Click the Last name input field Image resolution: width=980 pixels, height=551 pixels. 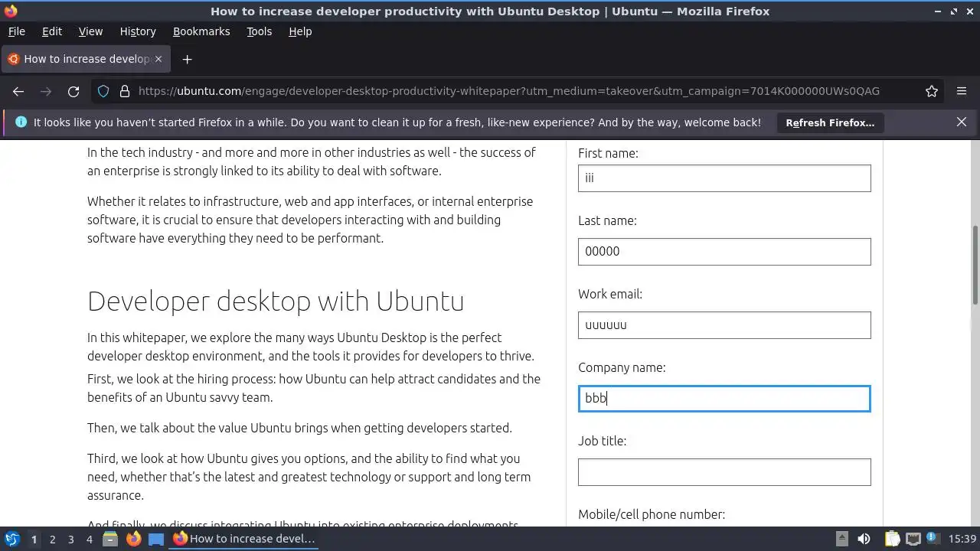click(724, 252)
